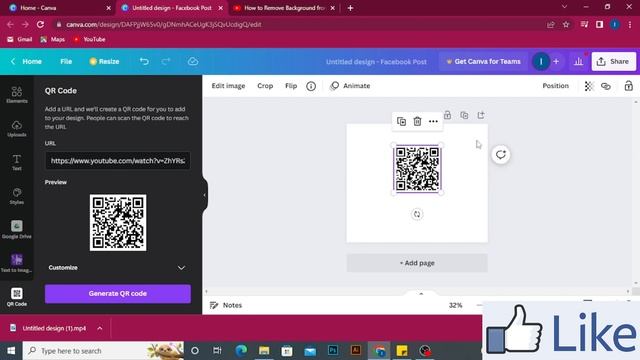Open the Notes panel

coord(226,305)
